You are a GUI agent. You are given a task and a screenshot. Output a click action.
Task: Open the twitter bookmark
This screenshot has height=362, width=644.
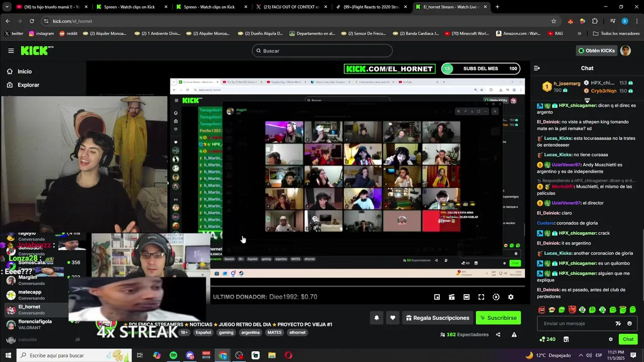point(14,34)
